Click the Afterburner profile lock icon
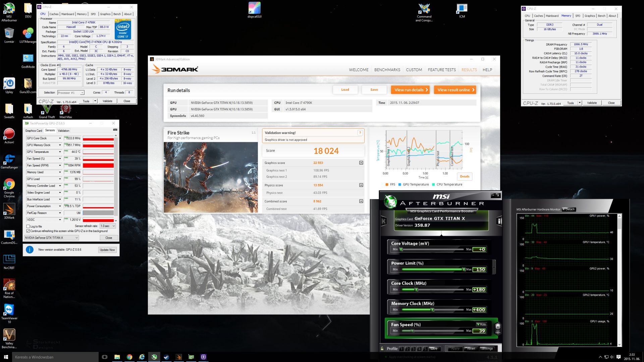Screen dimensions: 644x362 [x=382, y=348]
